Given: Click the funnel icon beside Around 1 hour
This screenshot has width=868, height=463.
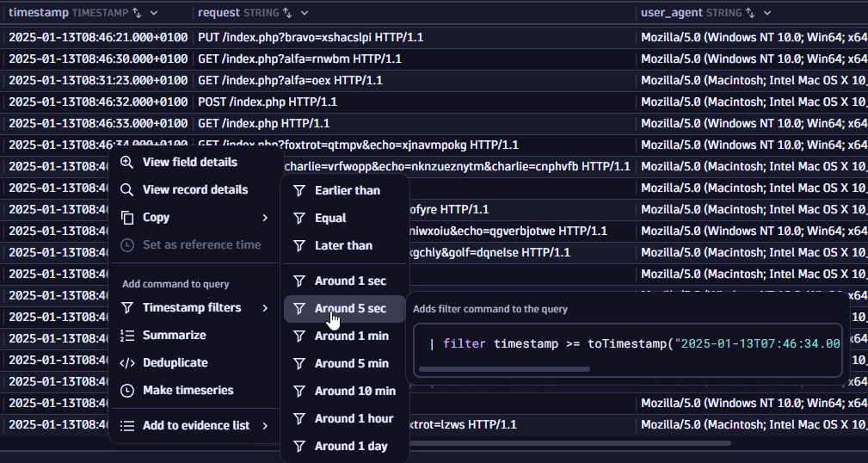Looking at the screenshot, I should tap(299, 419).
